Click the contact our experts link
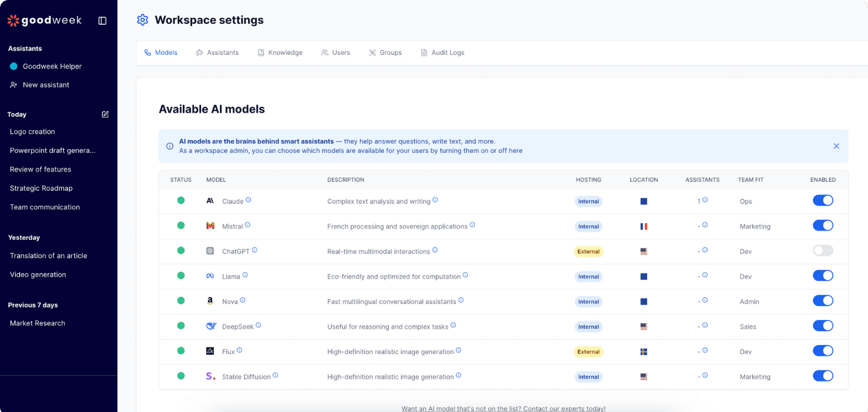Viewport: 868px width, 412px height. click(503, 409)
